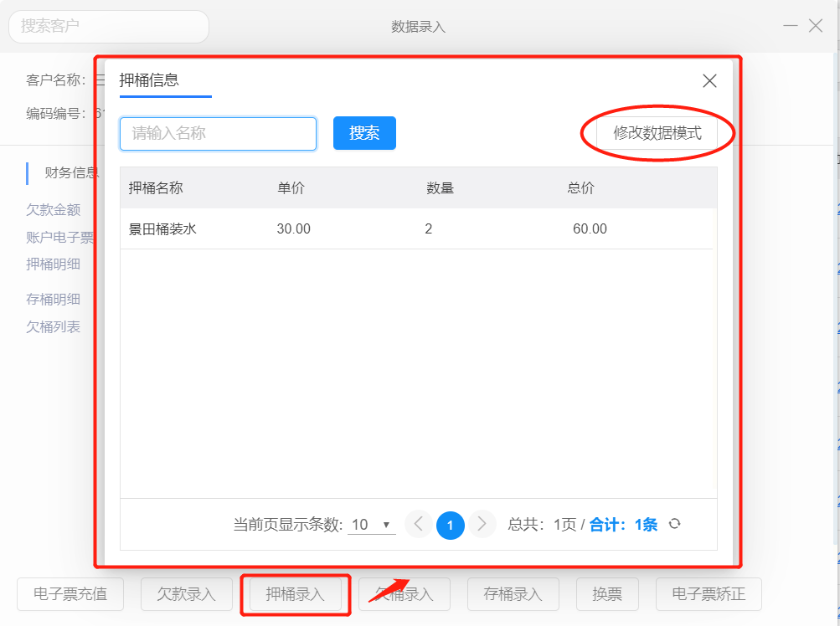Click the 电子票矫正 button
Image resolution: width=840 pixels, height=626 pixels.
tap(709, 594)
